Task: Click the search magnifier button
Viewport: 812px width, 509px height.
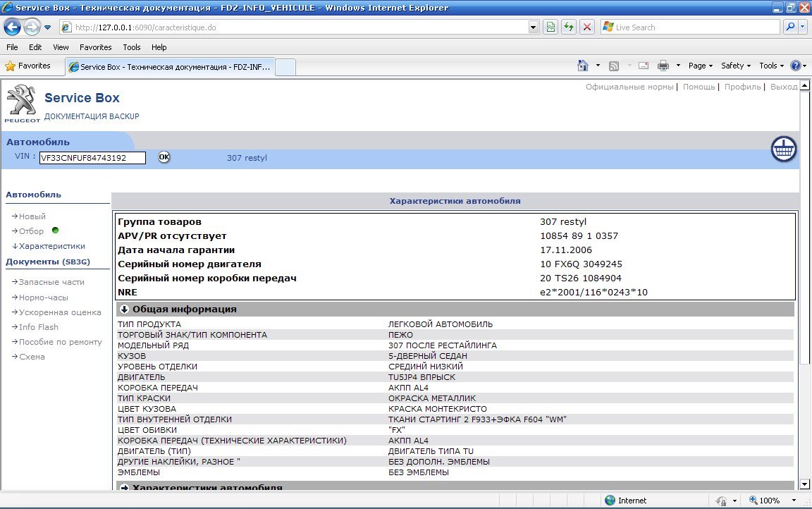Action: click(x=789, y=27)
